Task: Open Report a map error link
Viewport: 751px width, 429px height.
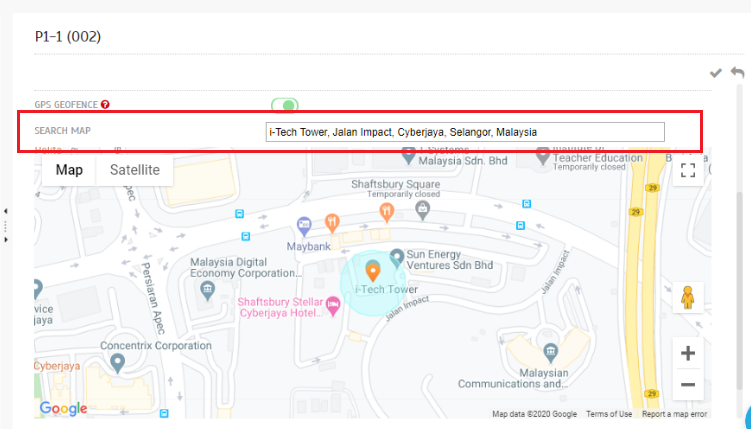Action: point(674,414)
